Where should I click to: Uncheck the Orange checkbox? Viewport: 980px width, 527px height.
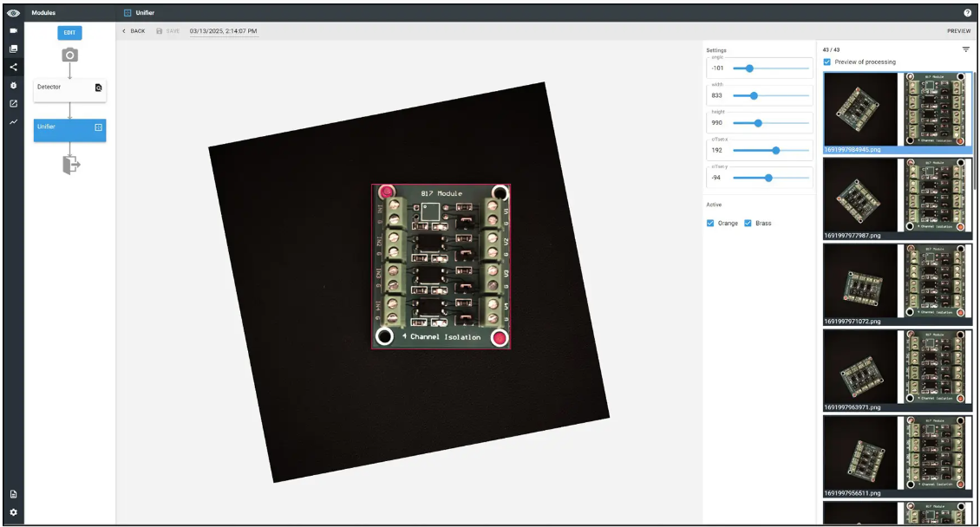(711, 224)
